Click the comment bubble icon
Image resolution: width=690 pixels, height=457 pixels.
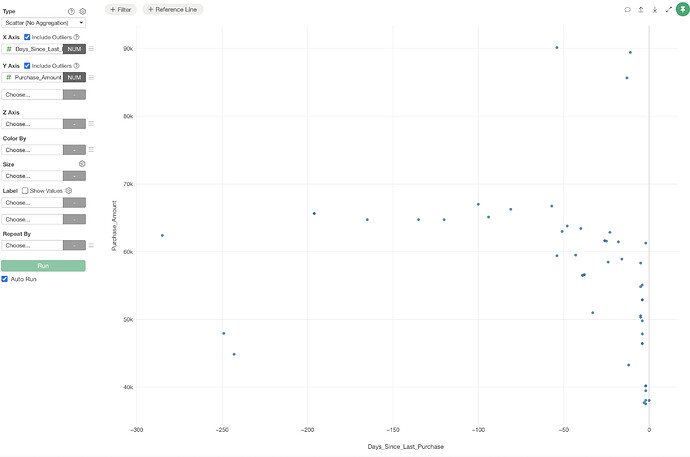pyautogui.click(x=627, y=9)
